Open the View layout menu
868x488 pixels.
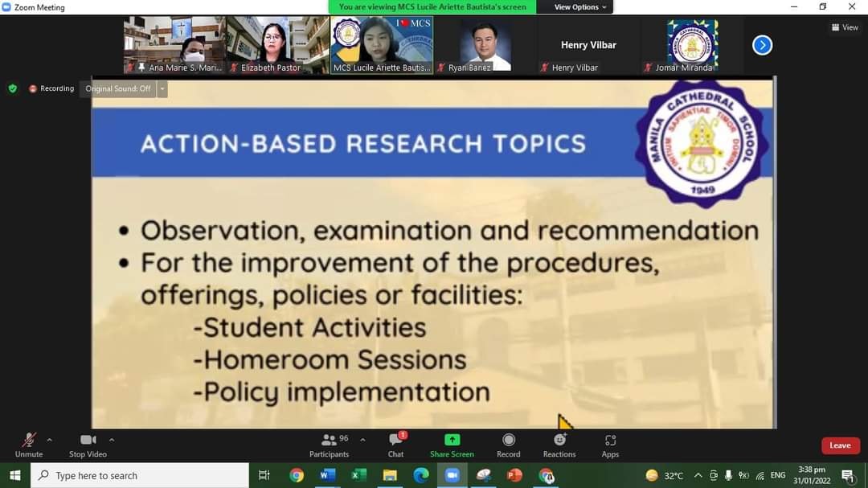coord(845,27)
